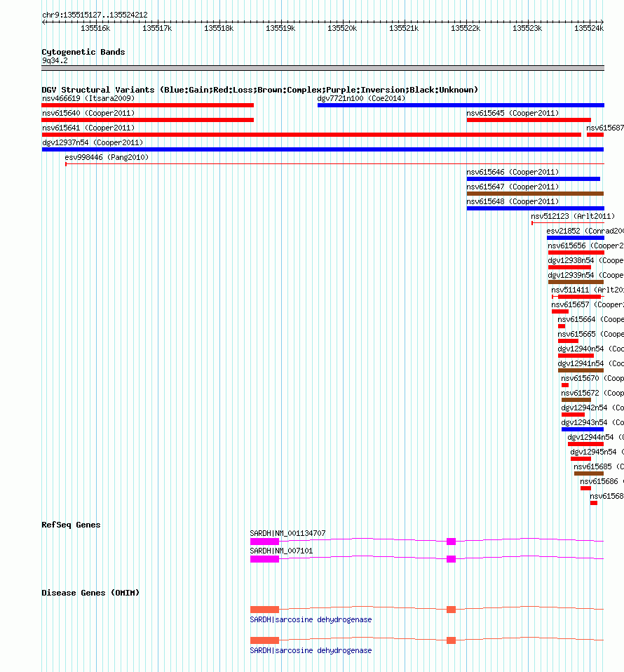The width and height of the screenshot is (624, 672).
Task: Click the brown complex bar under nsv615647
Action: tap(536, 194)
